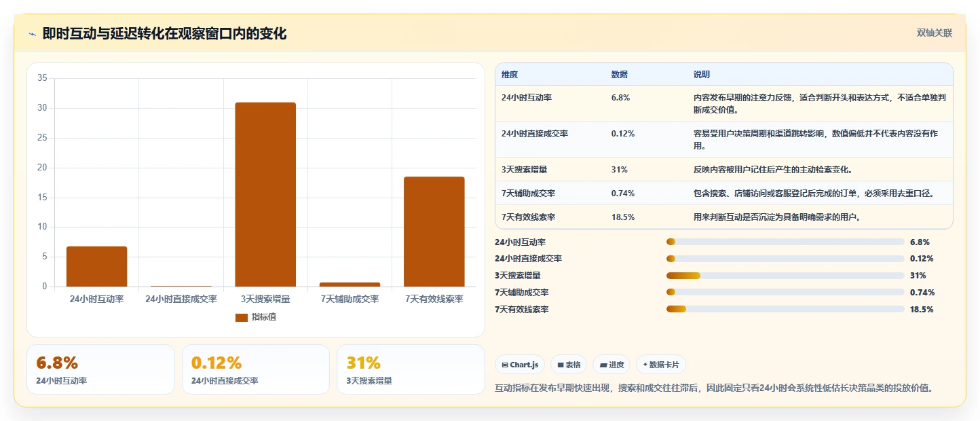Click the 0.74% value beside the progress bar
The width and height of the screenshot is (980, 421).
(922, 293)
